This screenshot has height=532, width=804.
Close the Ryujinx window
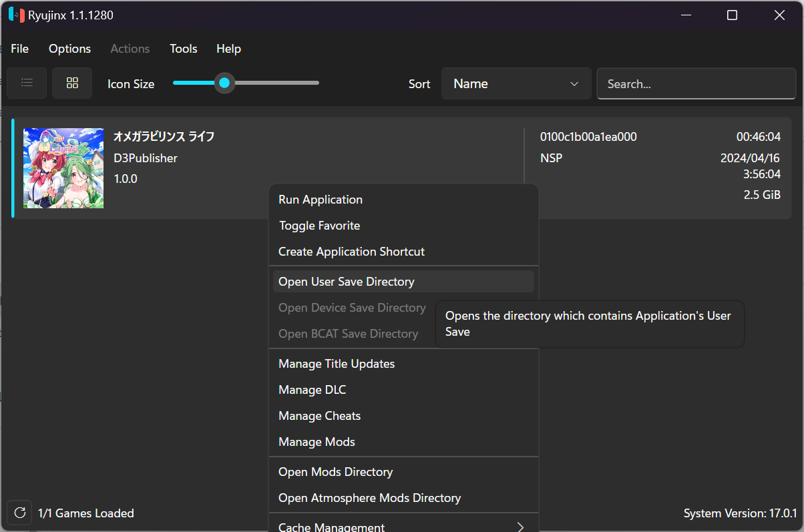[x=779, y=15]
